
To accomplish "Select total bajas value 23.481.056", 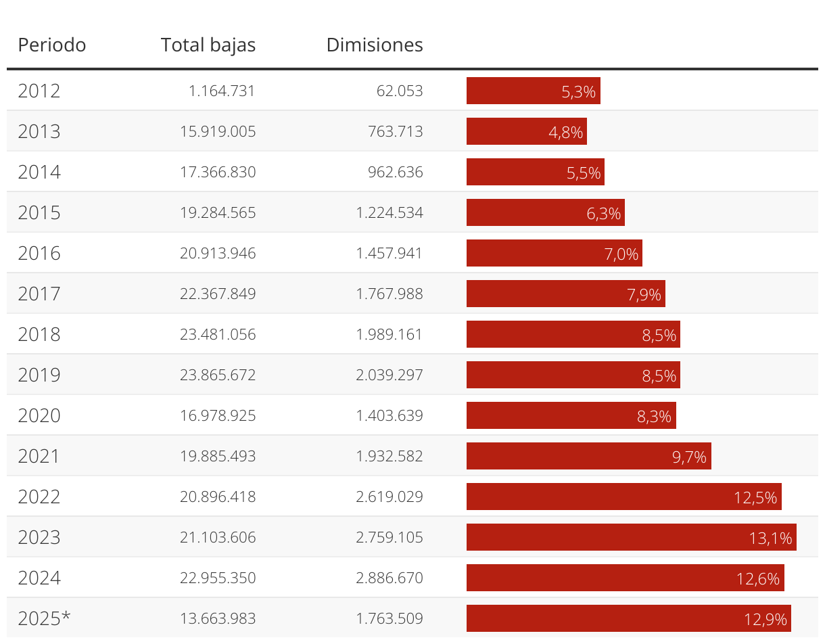I will tap(218, 335).
